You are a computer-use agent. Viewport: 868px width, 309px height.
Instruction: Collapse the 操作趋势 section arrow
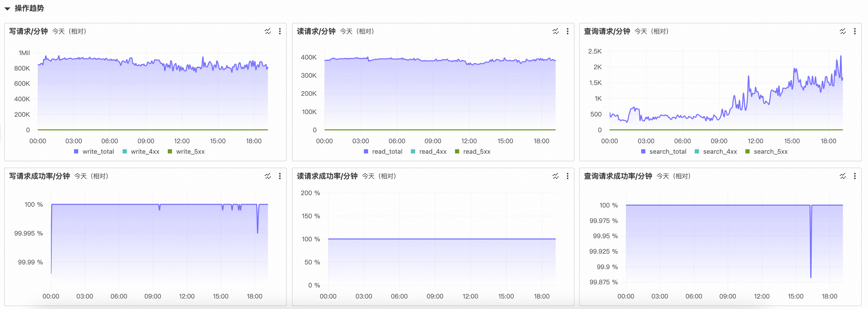click(x=7, y=9)
